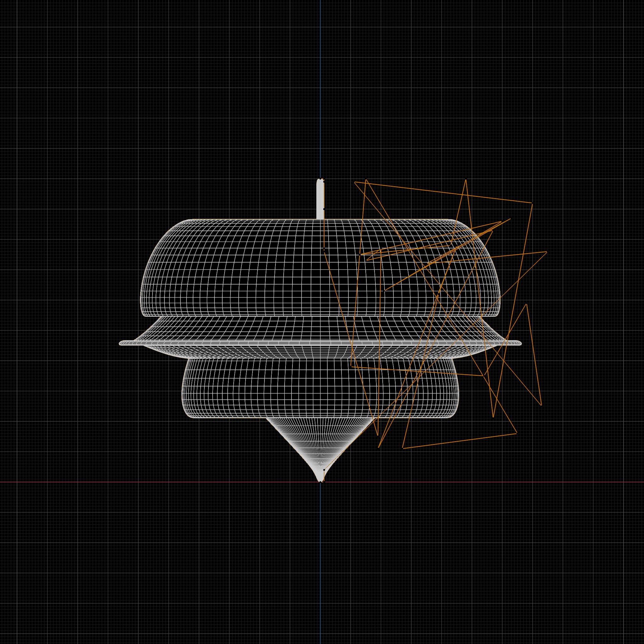This screenshot has height=644, width=644.
Task: Select the lower-right orange curve corner vertex
Action: 517,433
